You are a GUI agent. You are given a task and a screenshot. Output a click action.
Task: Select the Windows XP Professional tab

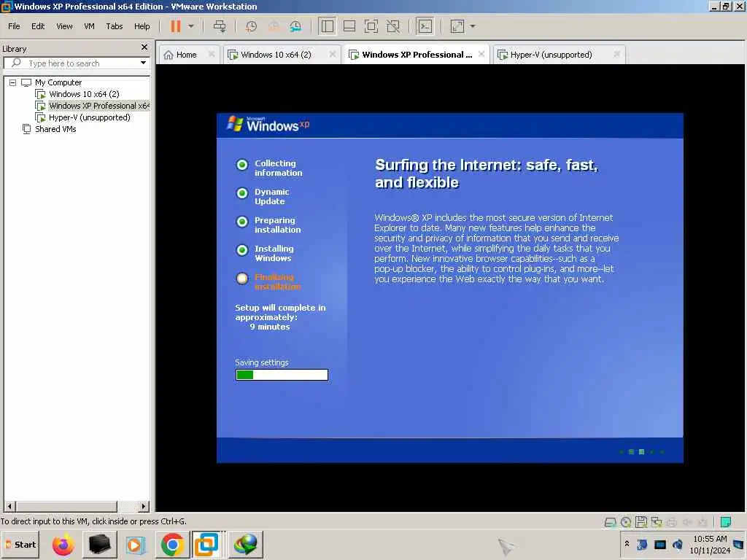[x=417, y=55]
